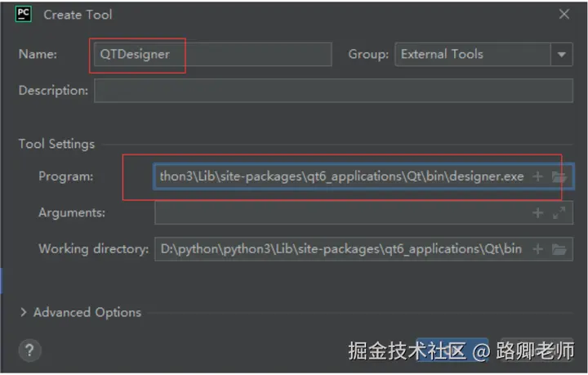Select the External Tools group combo box
The width and height of the screenshot is (588, 375).
pyautogui.click(x=472, y=55)
